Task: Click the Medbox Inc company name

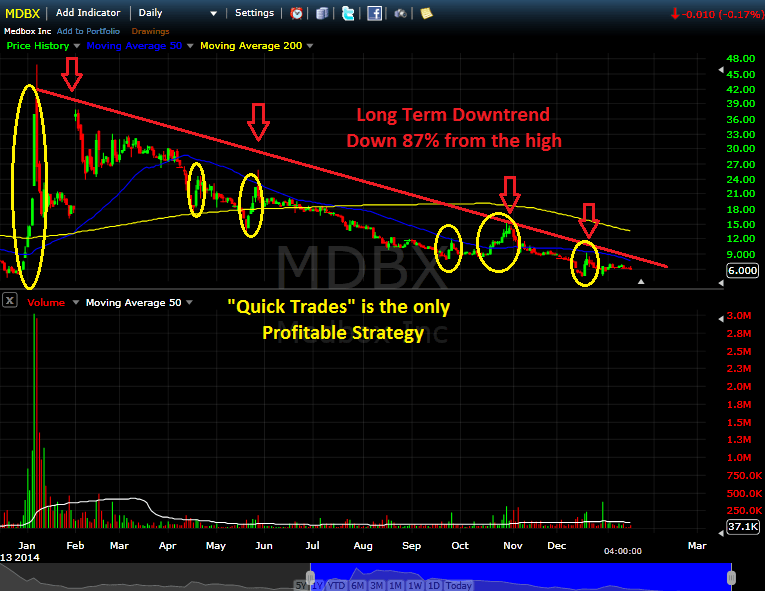Action: (27, 31)
